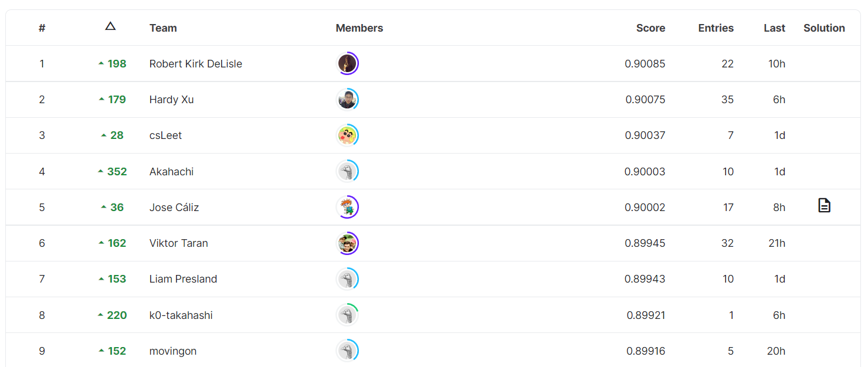The width and height of the screenshot is (868, 367).
Task: Click the rank change delta column header
Action: [x=110, y=26]
